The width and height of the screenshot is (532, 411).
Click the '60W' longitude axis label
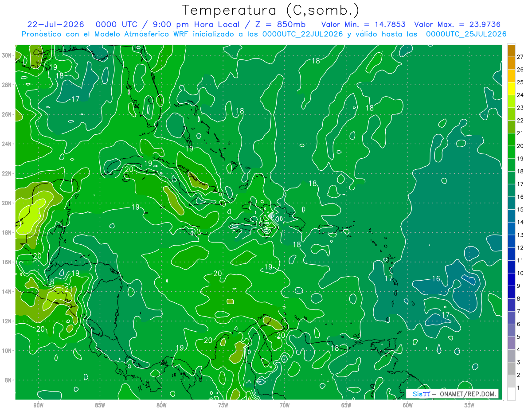pos(408,405)
